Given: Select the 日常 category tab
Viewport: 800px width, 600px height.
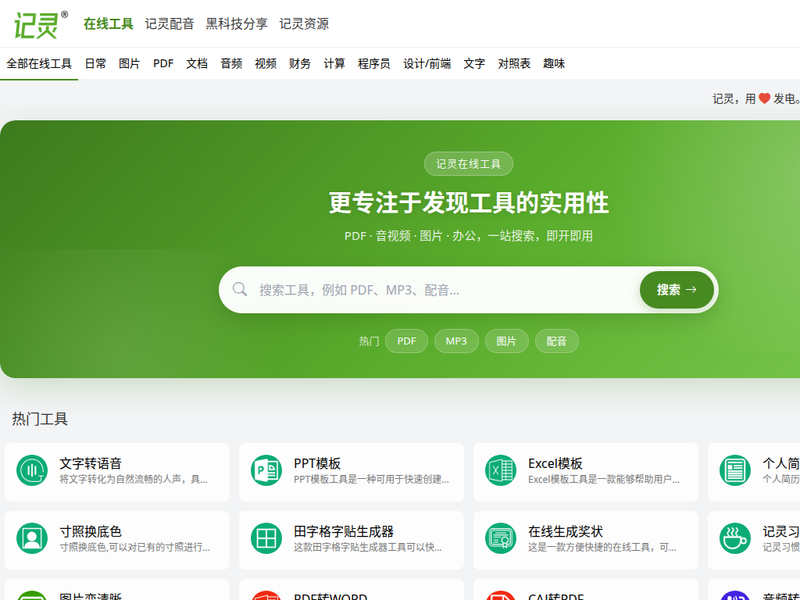Looking at the screenshot, I should pyautogui.click(x=95, y=64).
